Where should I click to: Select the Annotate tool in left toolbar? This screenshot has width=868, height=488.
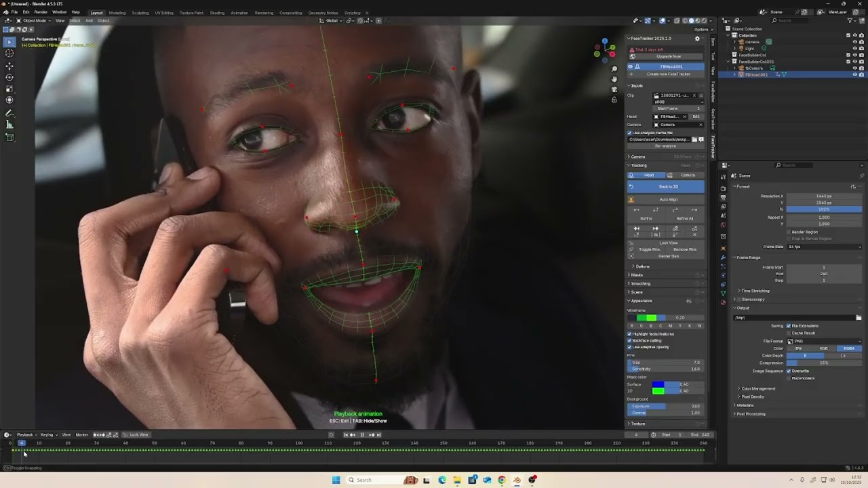9,113
